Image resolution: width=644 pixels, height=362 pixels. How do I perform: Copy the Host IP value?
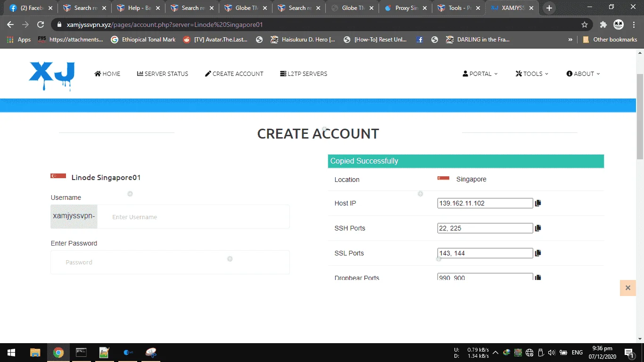(538, 203)
